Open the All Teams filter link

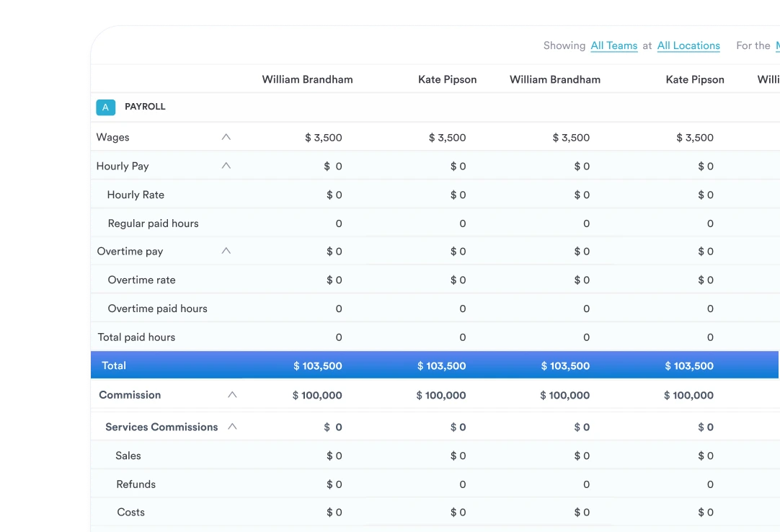(613, 45)
